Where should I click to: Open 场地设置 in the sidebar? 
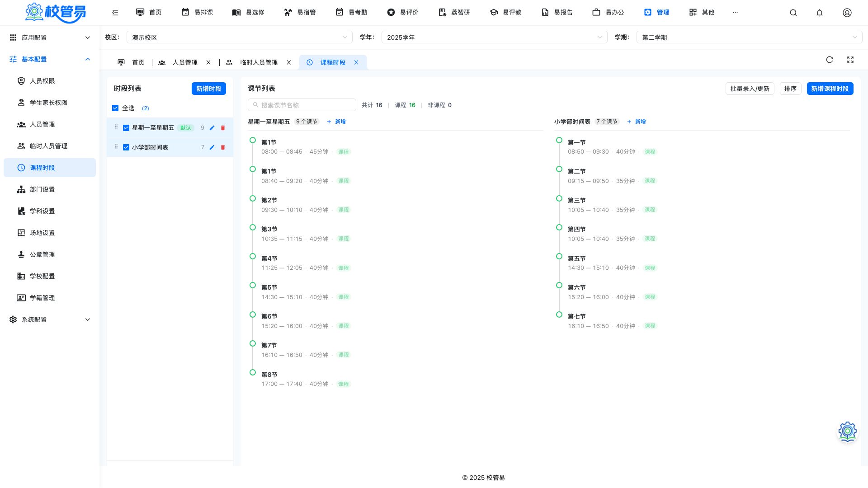point(50,233)
